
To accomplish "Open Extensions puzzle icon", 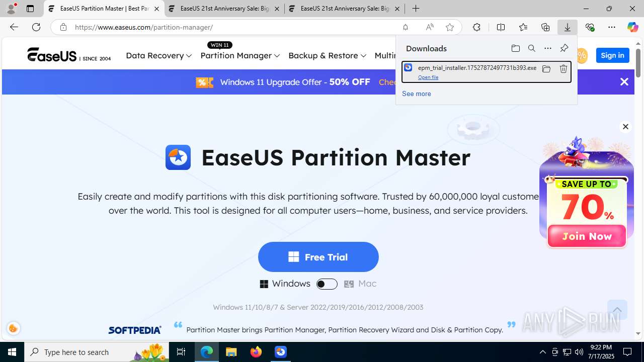I will coord(476,27).
